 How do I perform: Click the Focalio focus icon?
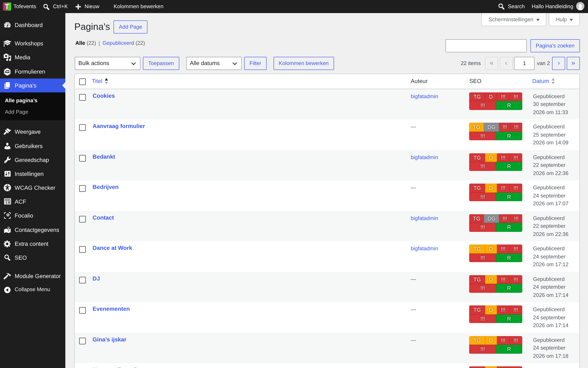8,215
